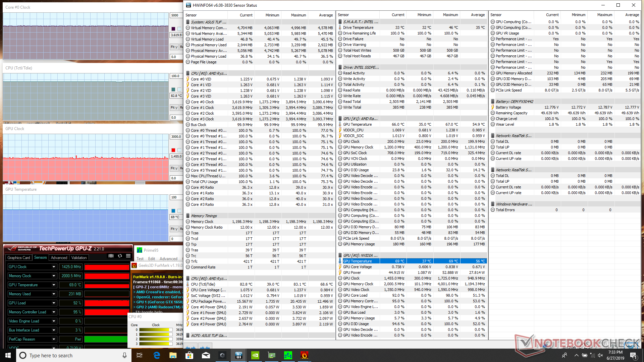Take a GPU-Z screenshot with camera icon
Viewport: 644px width, 362px height.
(x=111, y=256)
